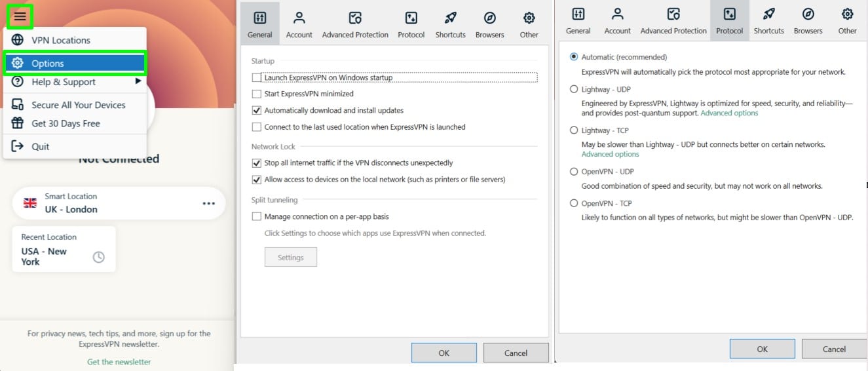Viewport: 868px width, 371px height.
Task: Click Cancel in the General options window
Action: click(516, 353)
